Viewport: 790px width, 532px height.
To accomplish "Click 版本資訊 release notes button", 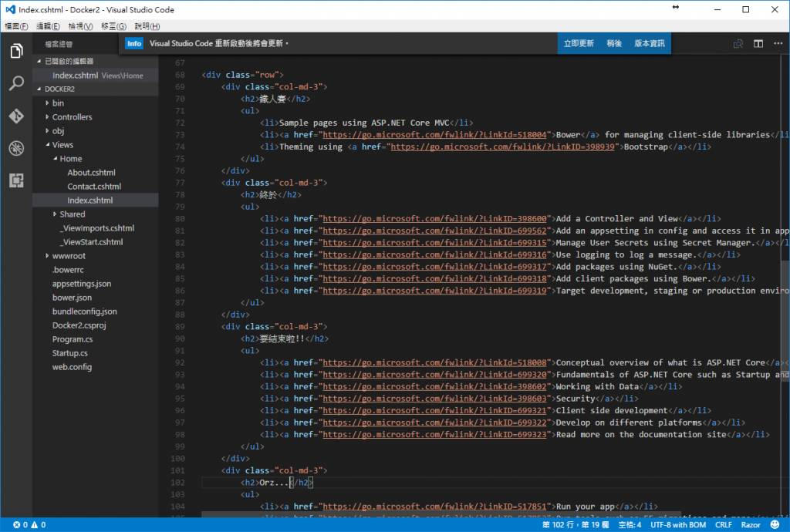I will pos(650,43).
